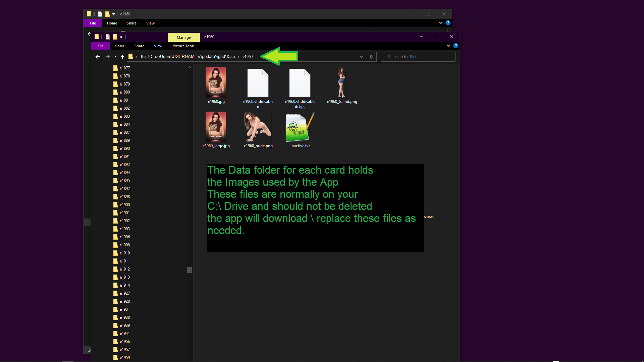The image size is (644, 362).
Task: Open the Share ribbon tab
Action: point(139,46)
